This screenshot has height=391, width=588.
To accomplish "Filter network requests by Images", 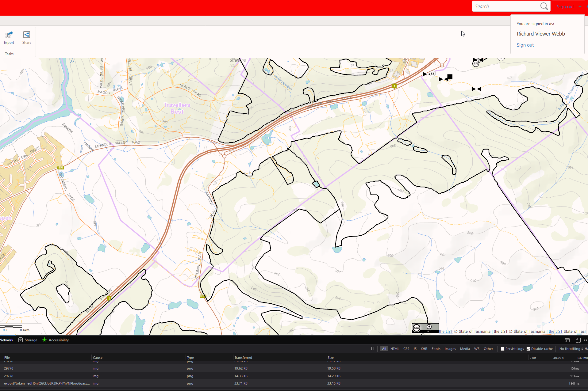I will click(450, 349).
